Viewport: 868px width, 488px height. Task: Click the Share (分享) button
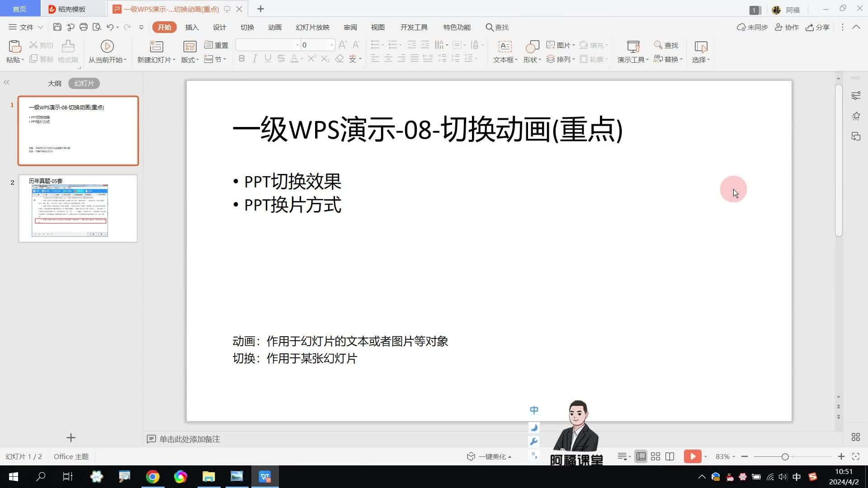point(817,27)
